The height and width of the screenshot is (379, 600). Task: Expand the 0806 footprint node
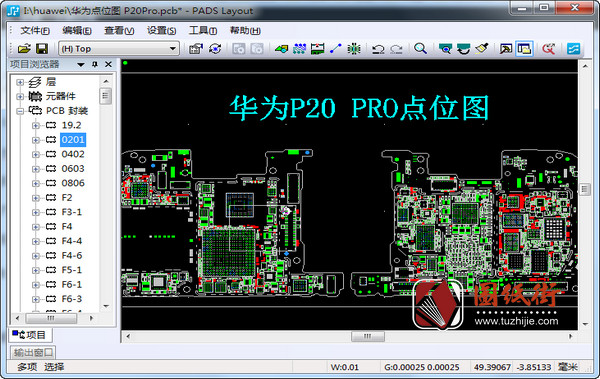[36, 183]
